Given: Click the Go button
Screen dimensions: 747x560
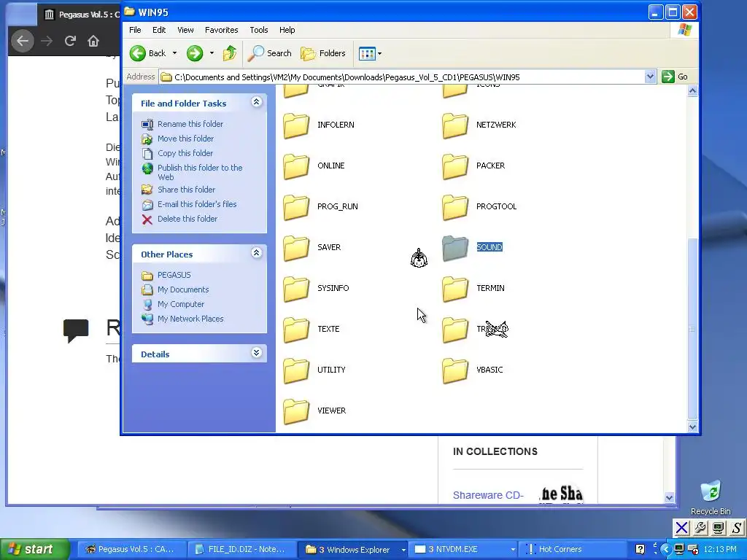Looking at the screenshot, I should coord(675,77).
